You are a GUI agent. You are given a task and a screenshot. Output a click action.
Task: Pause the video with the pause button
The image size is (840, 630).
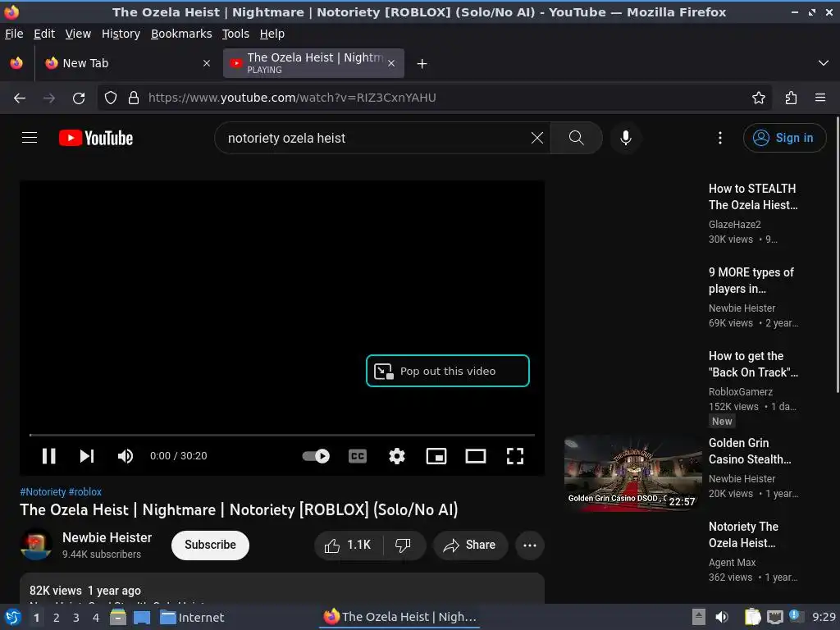click(48, 456)
